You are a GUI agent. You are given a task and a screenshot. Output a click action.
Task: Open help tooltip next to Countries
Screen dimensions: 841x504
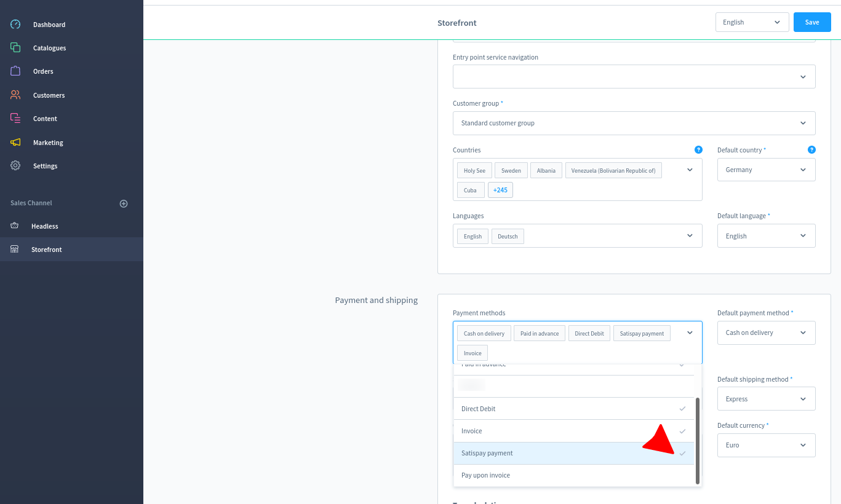click(698, 149)
